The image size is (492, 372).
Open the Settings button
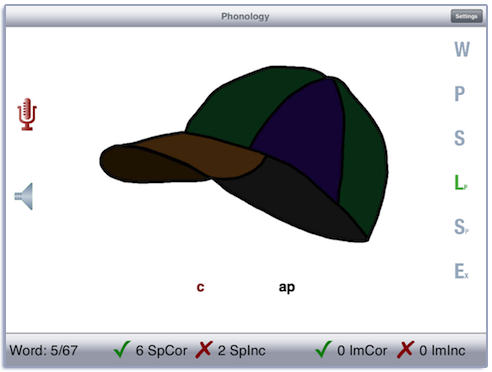click(x=466, y=16)
